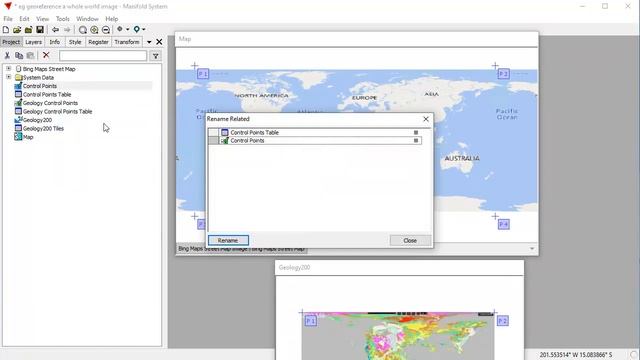The width and height of the screenshot is (640, 360).
Task: Switch to the Style tab
Action: (75, 42)
